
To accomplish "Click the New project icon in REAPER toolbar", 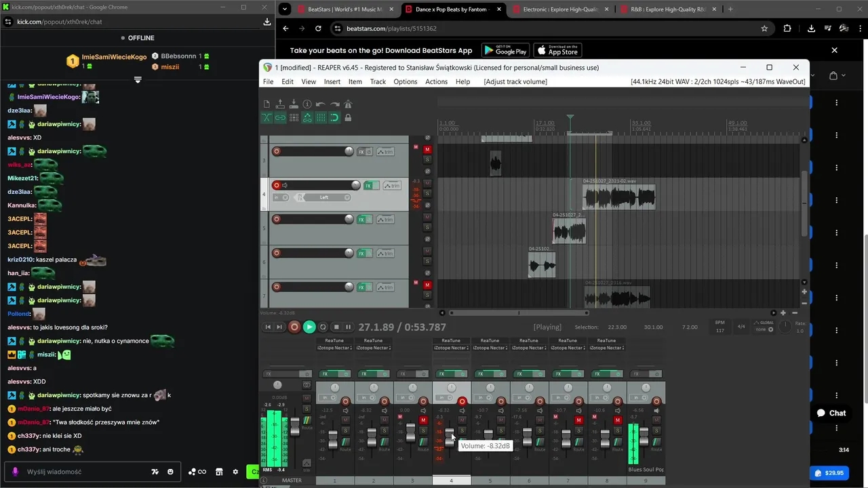I will (267, 104).
